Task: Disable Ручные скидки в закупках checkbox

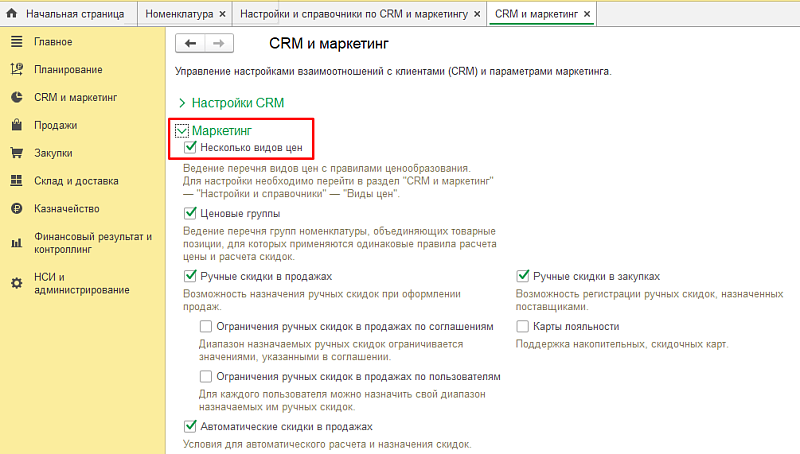Action: (522, 276)
